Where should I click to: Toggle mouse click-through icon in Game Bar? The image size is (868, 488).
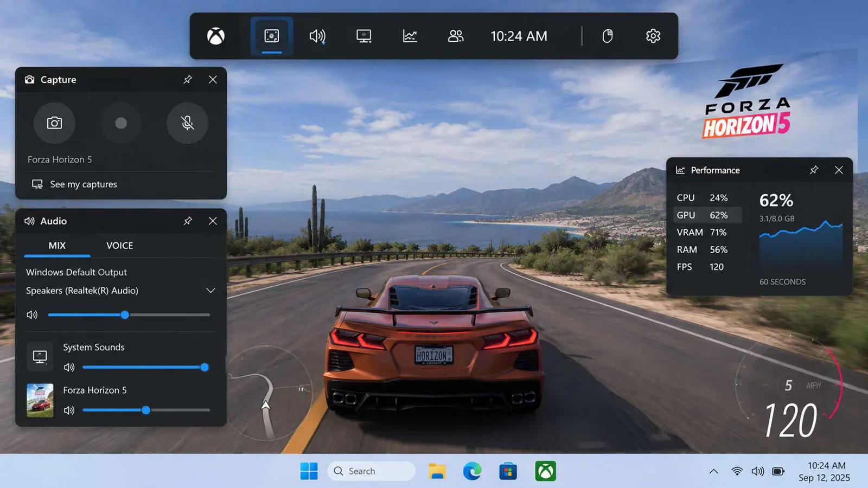coord(608,36)
